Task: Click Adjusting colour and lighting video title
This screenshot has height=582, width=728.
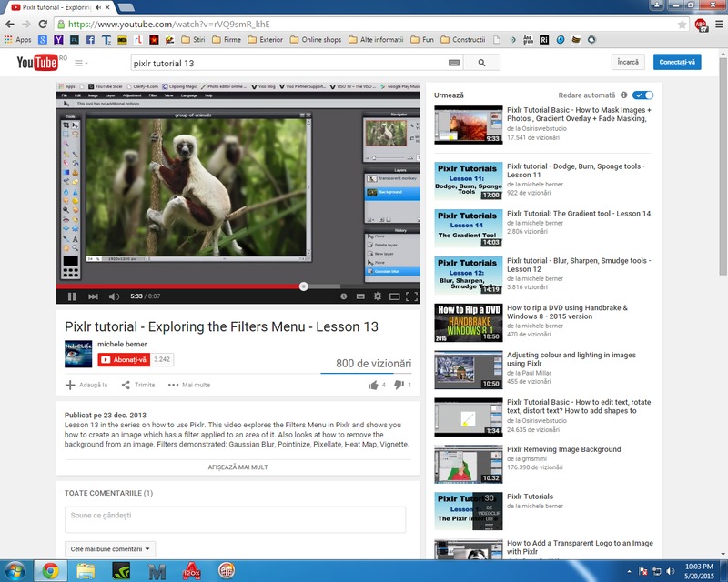Action: point(571,359)
